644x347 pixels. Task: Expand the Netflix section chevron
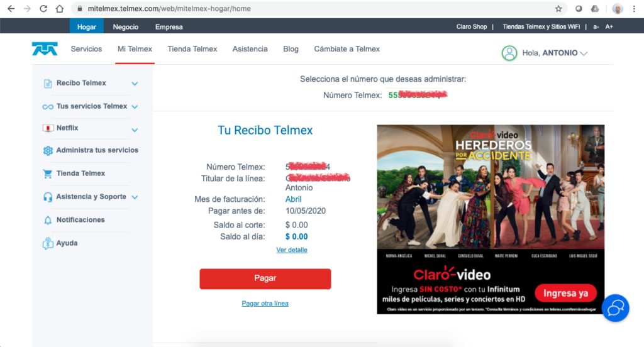pyautogui.click(x=135, y=129)
